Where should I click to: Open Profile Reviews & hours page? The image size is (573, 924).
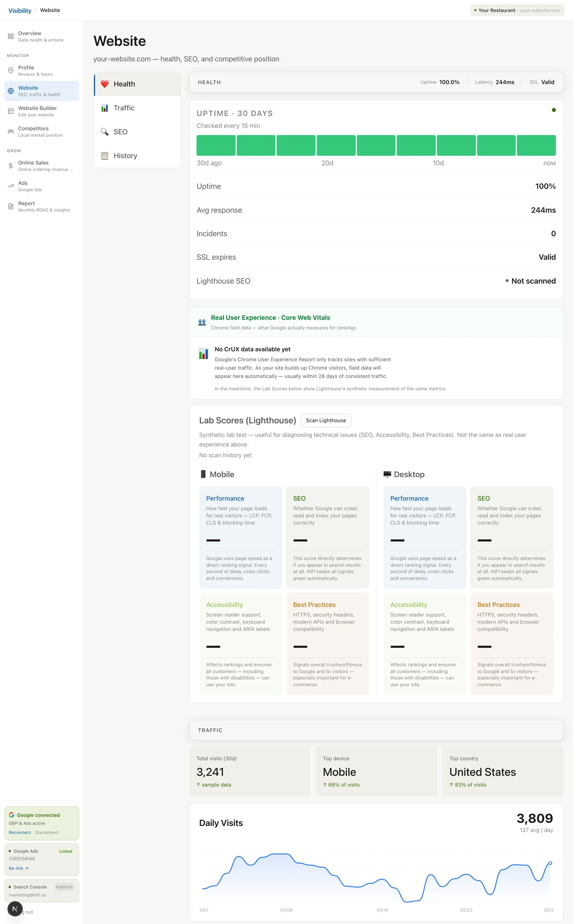[42, 71]
